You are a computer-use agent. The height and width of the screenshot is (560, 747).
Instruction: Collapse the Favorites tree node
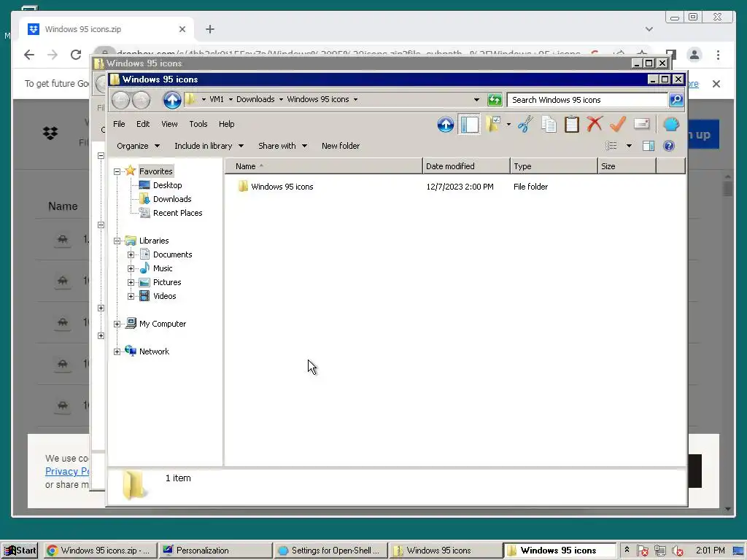(x=117, y=171)
